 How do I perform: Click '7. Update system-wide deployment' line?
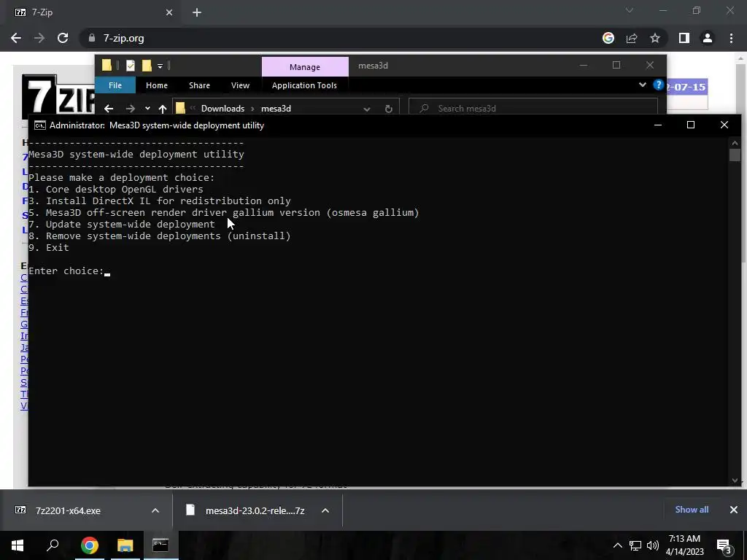tap(122, 224)
